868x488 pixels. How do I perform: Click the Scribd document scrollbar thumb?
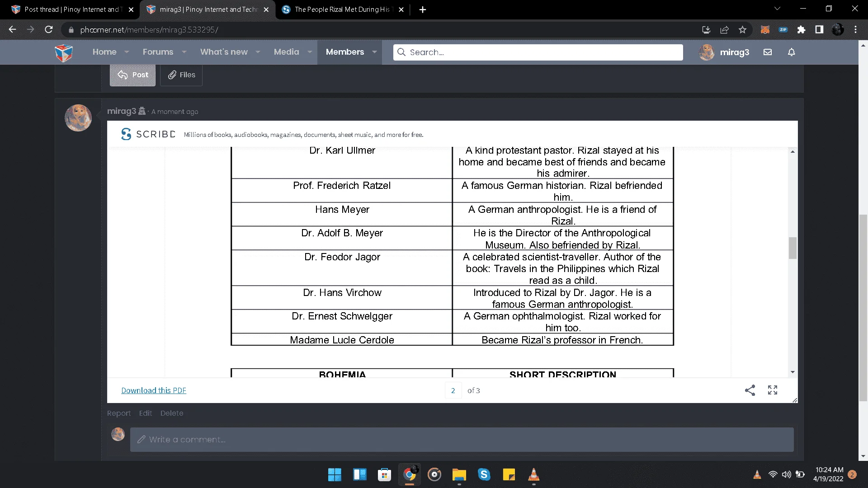(793, 248)
